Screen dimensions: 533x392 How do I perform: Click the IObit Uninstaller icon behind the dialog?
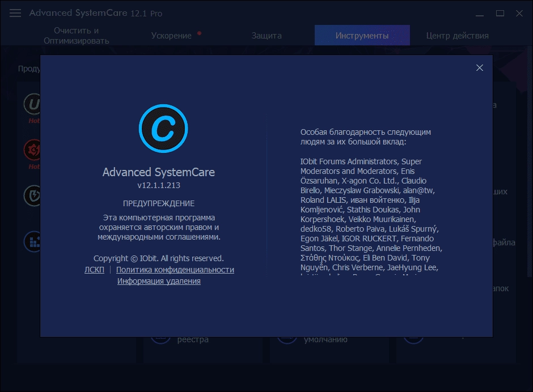pos(32,104)
